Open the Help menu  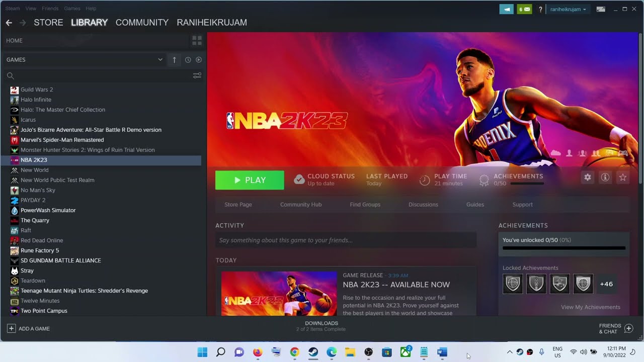click(x=91, y=9)
